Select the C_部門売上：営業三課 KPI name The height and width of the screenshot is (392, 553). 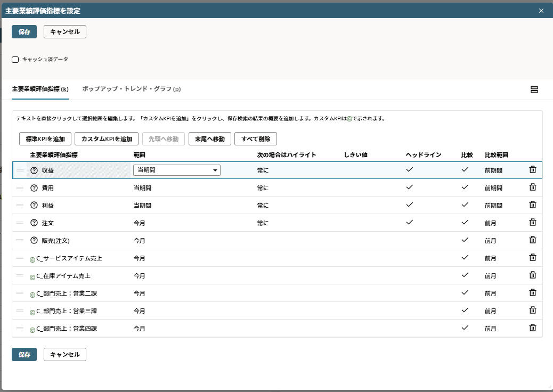pyautogui.click(x=67, y=311)
